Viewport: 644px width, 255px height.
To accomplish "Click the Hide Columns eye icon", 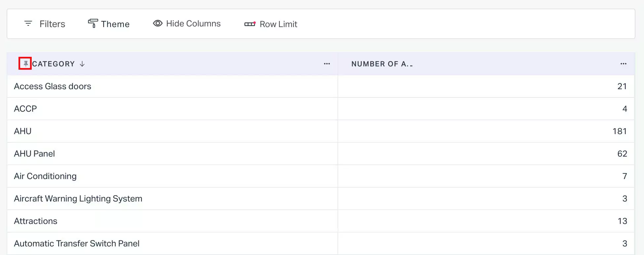I will pos(158,23).
